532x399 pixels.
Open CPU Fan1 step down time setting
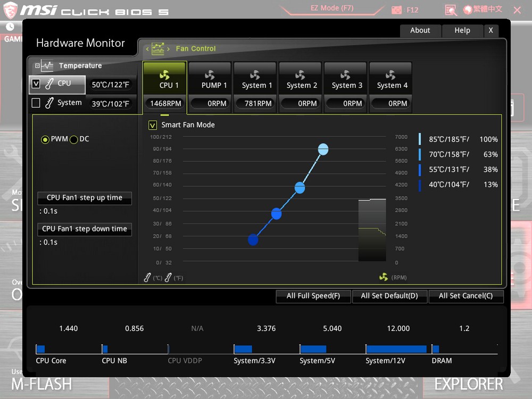85,229
